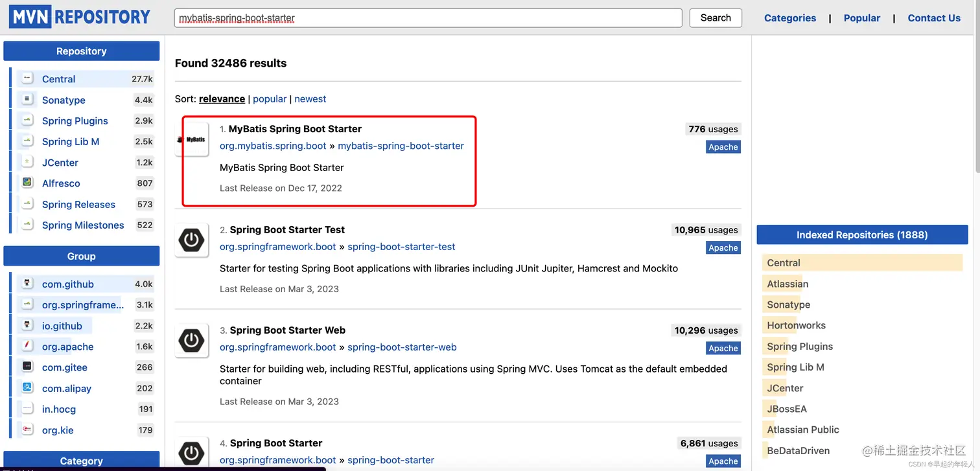Sort results by newest

[x=310, y=98]
